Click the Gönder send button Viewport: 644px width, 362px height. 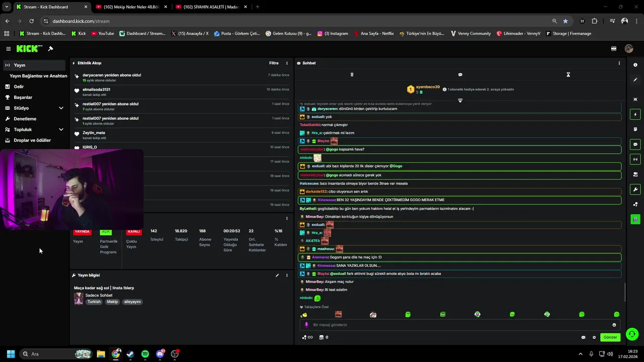click(x=610, y=337)
